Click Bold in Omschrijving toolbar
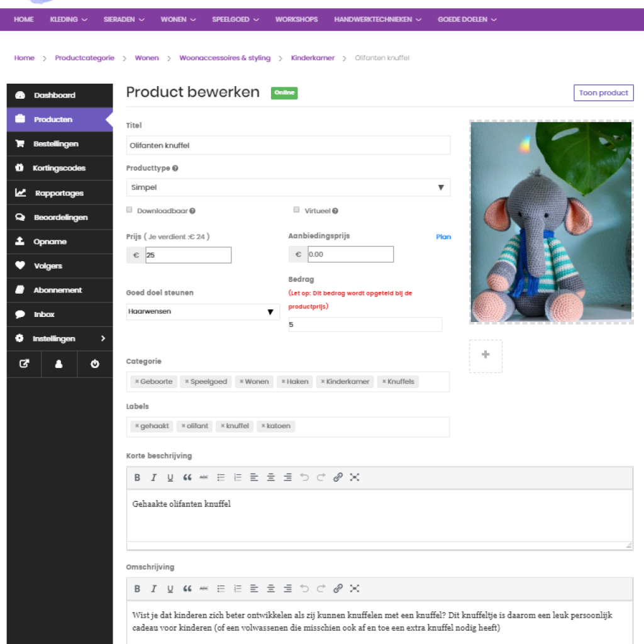 coord(137,589)
